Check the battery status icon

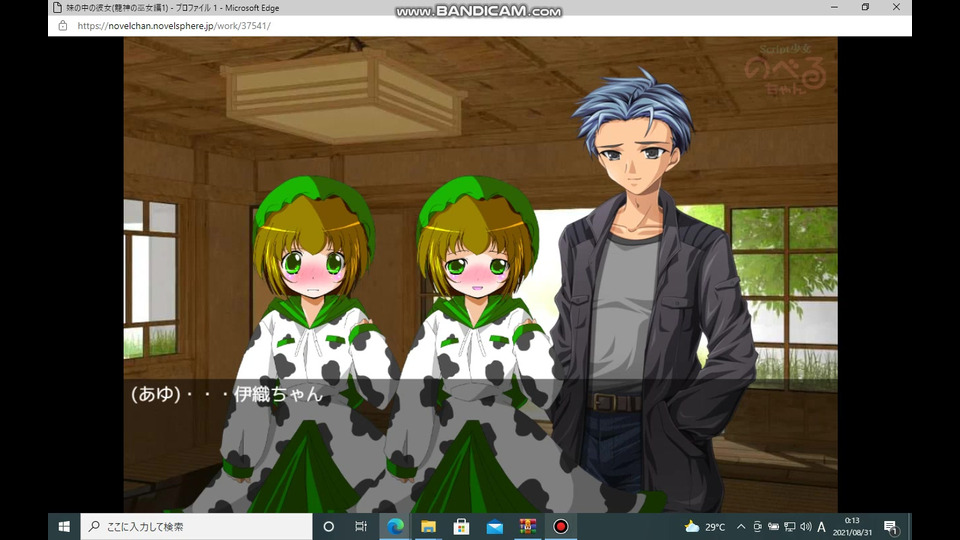(773, 527)
